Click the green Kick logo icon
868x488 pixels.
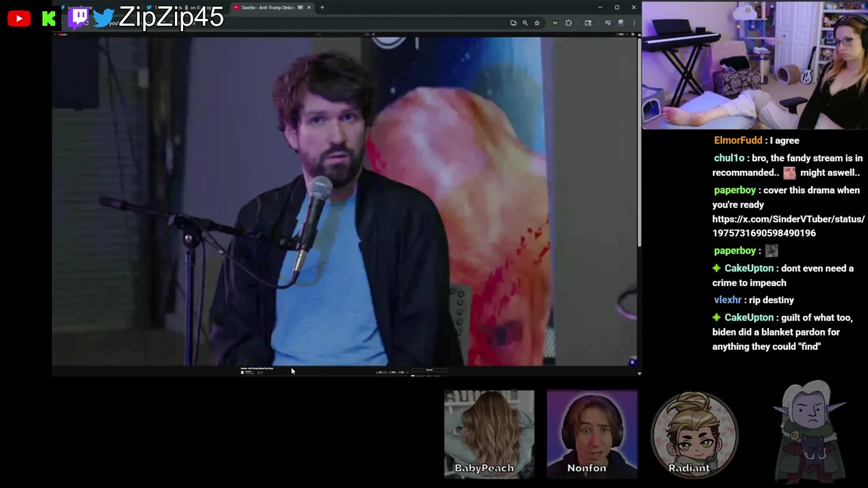(49, 18)
